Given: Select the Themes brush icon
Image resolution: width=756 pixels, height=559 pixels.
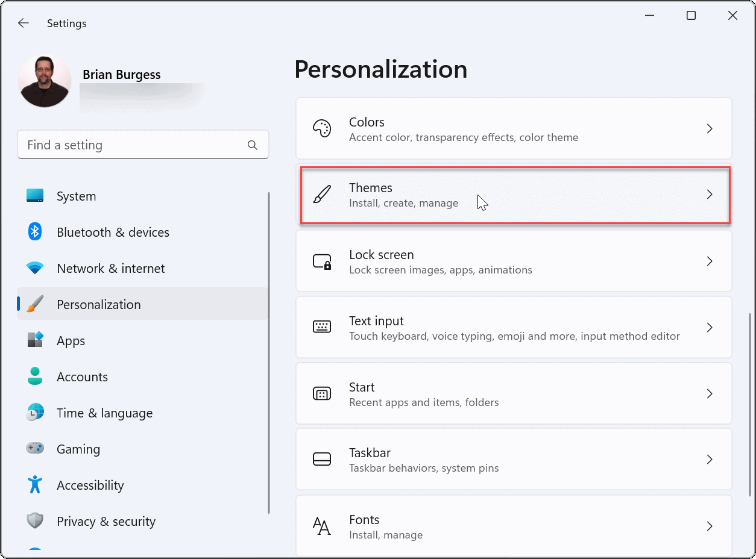Looking at the screenshot, I should pyautogui.click(x=322, y=195).
